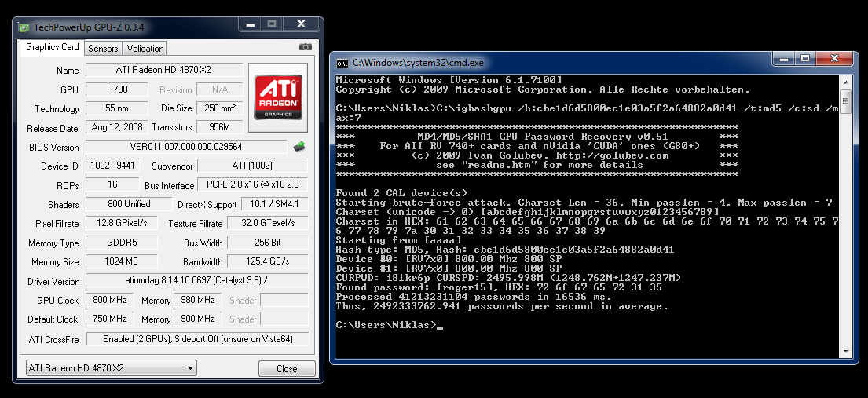868x398 pixels.
Task: Click the GPU field showing R700
Action: (x=116, y=89)
